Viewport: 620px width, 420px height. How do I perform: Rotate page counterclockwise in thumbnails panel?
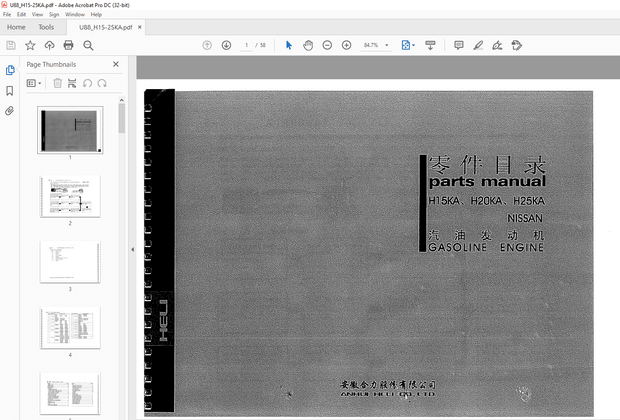pyautogui.click(x=87, y=83)
